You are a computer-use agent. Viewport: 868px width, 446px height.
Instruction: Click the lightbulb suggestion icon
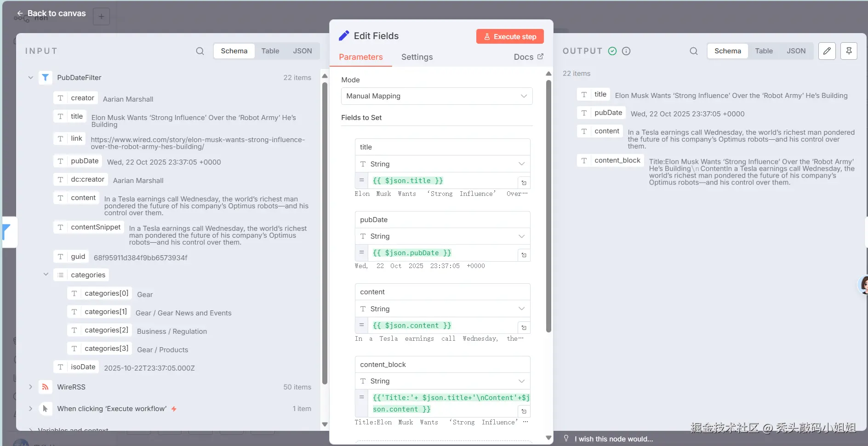point(566,439)
